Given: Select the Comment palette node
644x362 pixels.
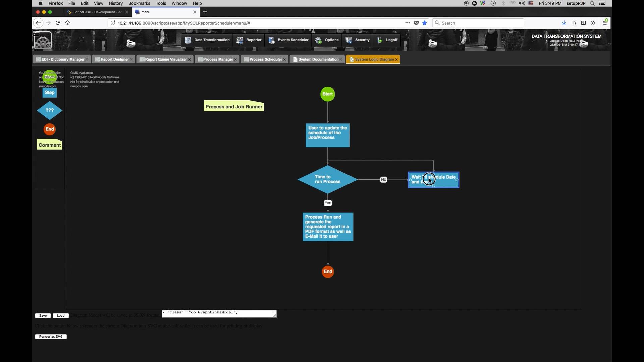Looking at the screenshot, I should (50, 145).
